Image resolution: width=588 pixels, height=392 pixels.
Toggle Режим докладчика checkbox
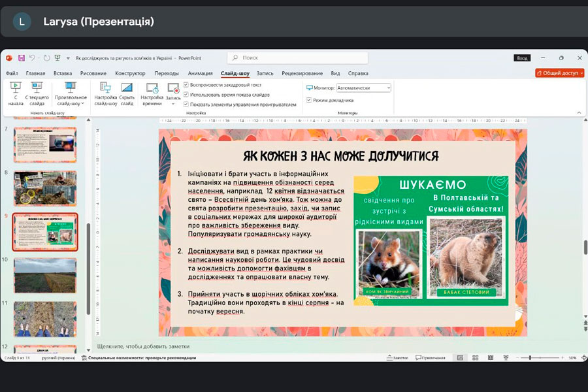click(309, 100)
